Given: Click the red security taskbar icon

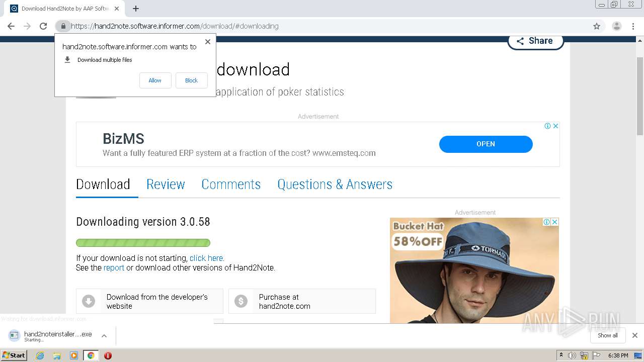Looking at the screenshot, I should click(108, 355).
